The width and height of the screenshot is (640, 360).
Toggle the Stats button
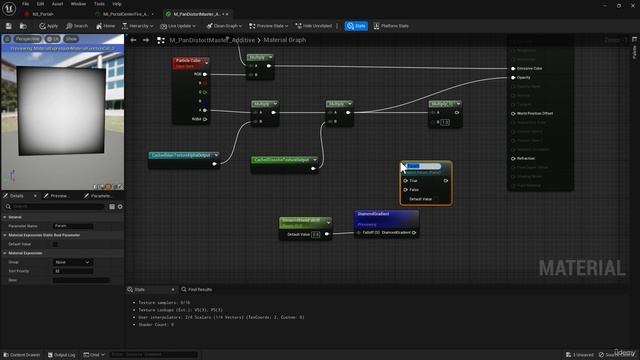click(x=356, y=26)
